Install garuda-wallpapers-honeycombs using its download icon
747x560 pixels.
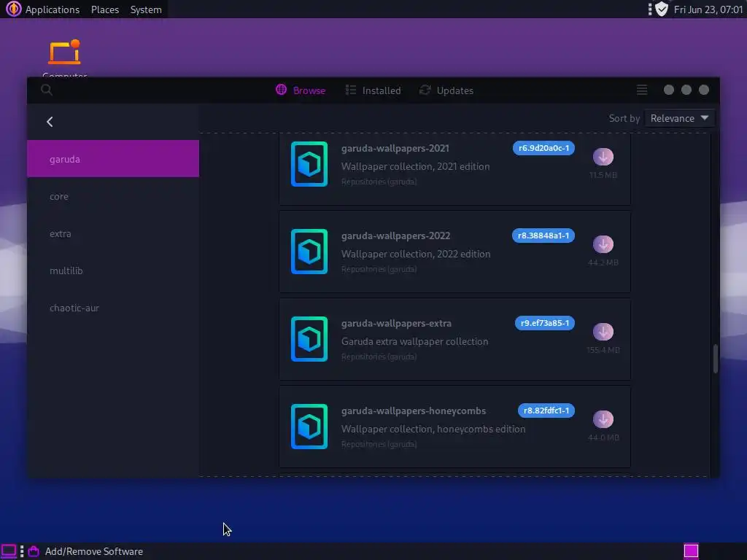[603, 419]
